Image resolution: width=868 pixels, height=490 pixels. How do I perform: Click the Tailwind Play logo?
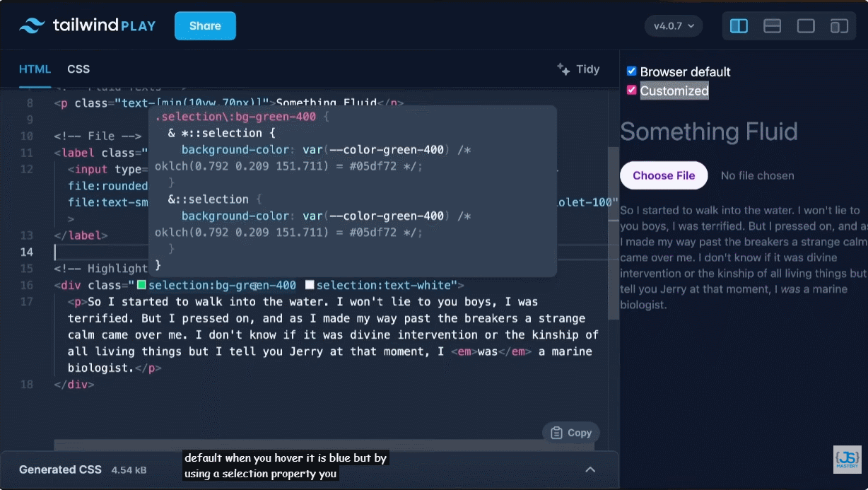[87, 26]
